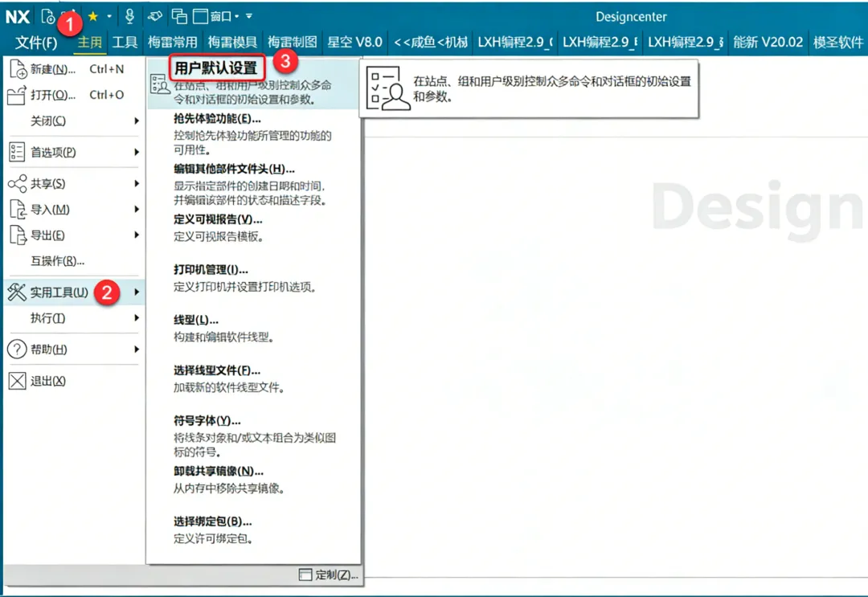The image size is (868, 597).
Task: Click the yellow star favorites icon
Action: pos(93,17)
